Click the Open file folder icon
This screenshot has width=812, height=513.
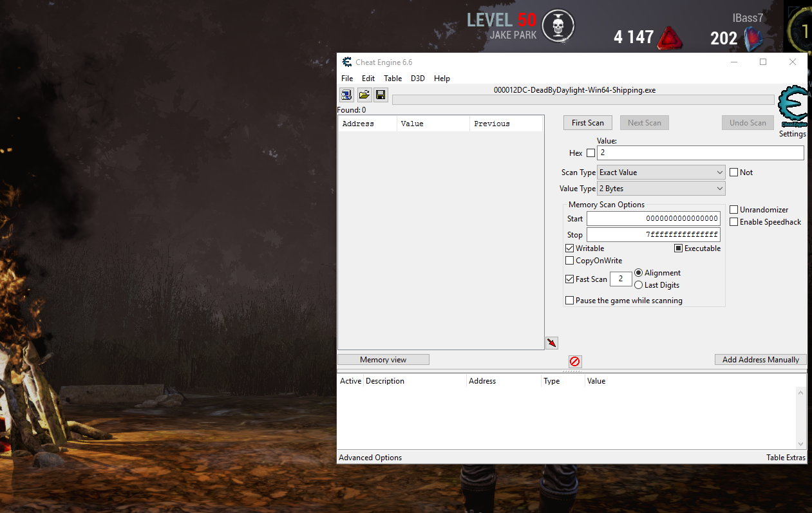click(364, 95)
